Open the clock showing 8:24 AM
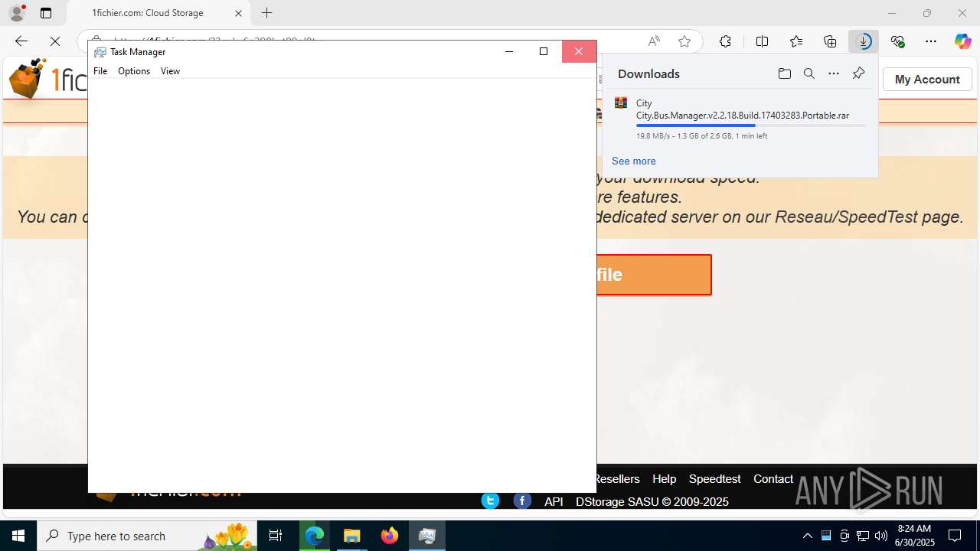The width and height of the screenshot is (980, 551). pyautogui.click(x=915, y=536)
